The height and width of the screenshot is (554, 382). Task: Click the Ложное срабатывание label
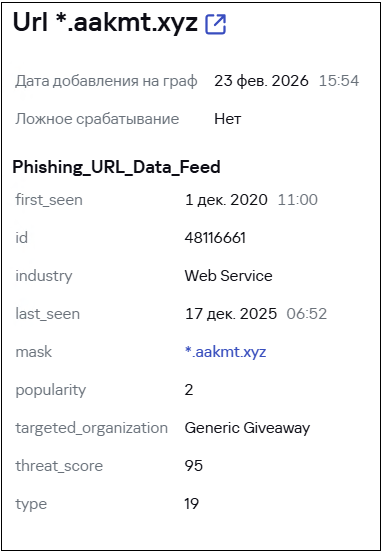pyautogui.click(x=97, y=119)
